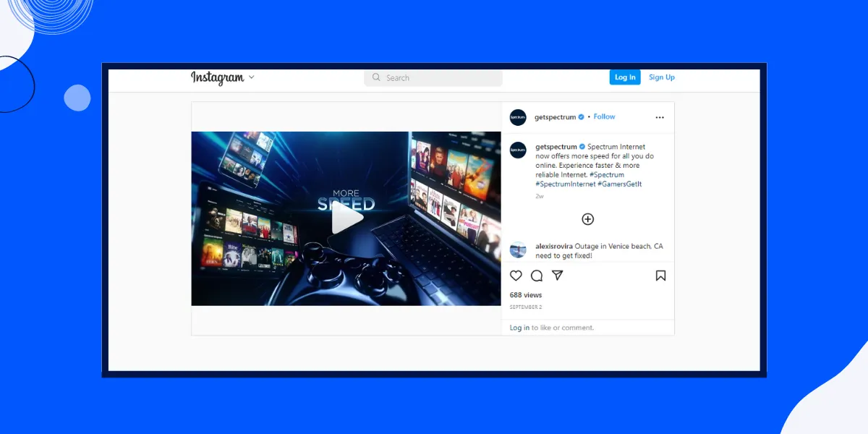
Task: Open alexisrovira profile avatar
Action: tap(518, 250)
